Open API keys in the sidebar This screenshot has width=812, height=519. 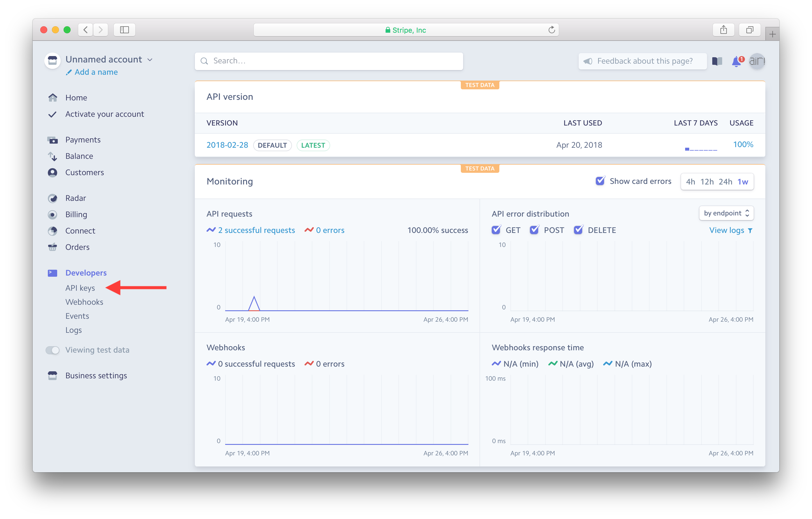pyautogui.click(x=80, y=288)
